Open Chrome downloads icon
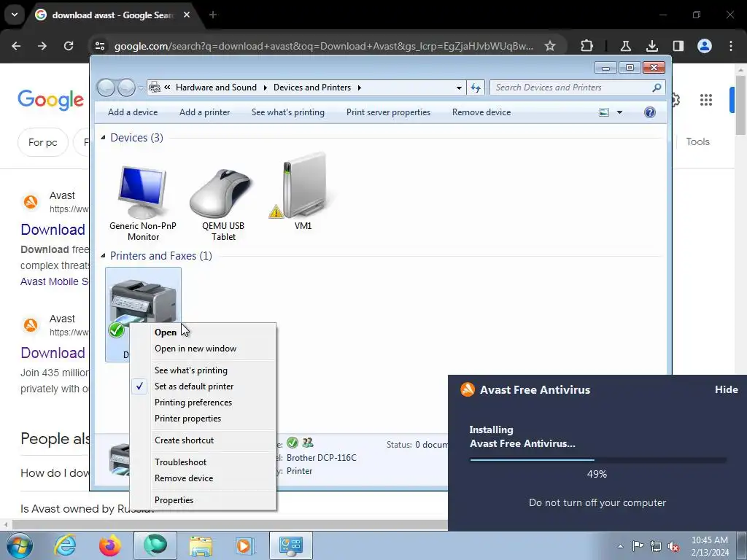The image size is (747, 560). click(651, 46)
